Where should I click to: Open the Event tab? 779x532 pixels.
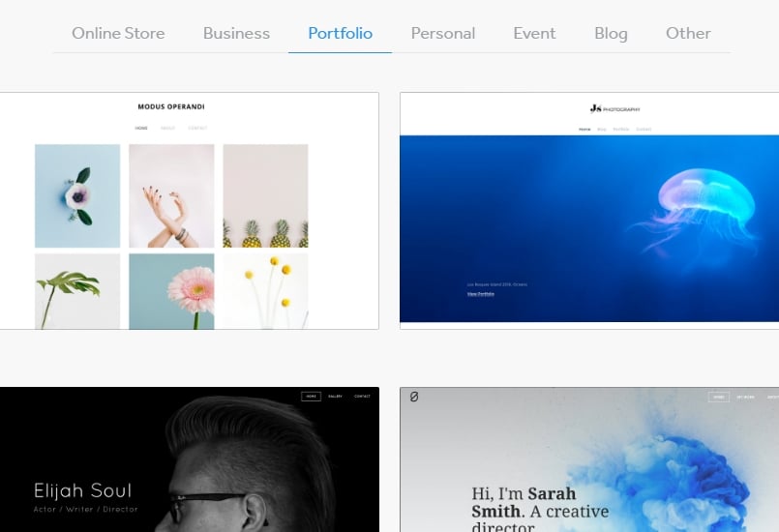click(534, 33)
